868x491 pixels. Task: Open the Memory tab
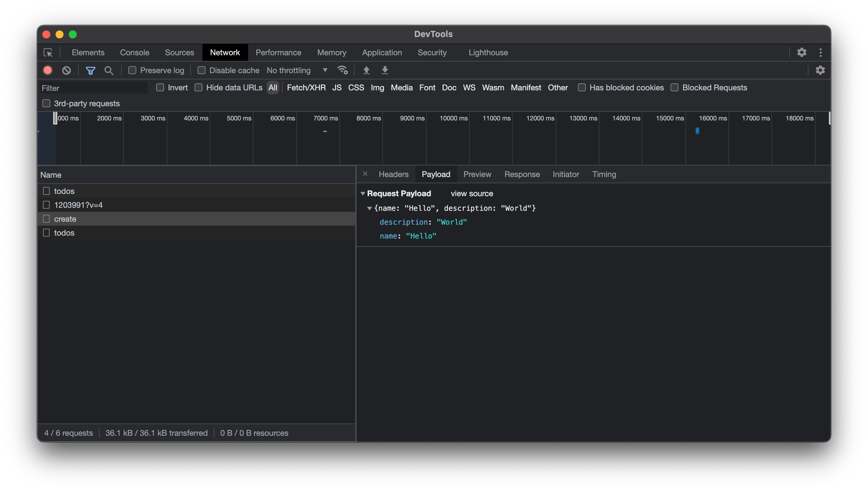click(x=332, y=53)
